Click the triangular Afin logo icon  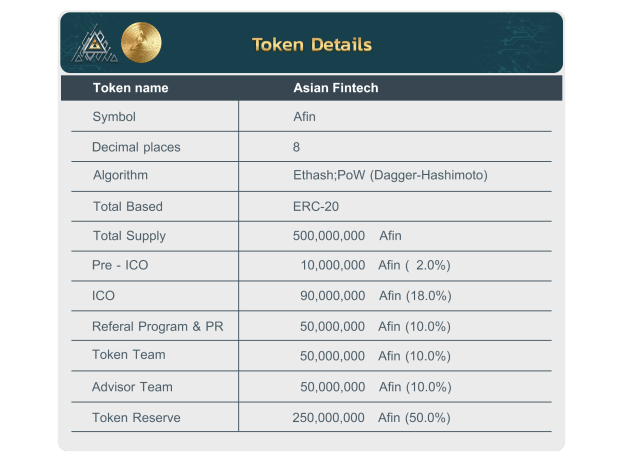[95, 44]
